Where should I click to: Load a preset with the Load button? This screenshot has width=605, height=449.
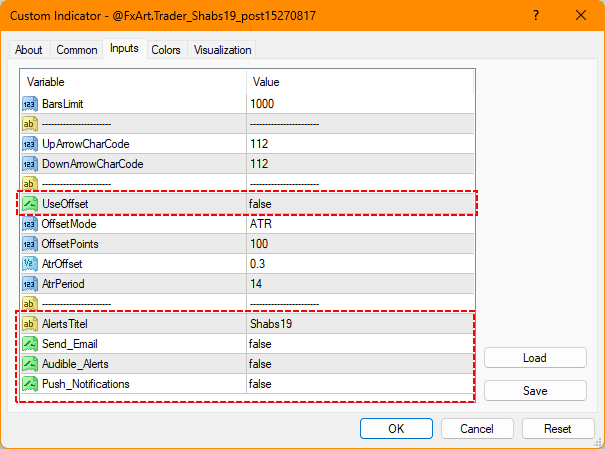pos(535,358)
